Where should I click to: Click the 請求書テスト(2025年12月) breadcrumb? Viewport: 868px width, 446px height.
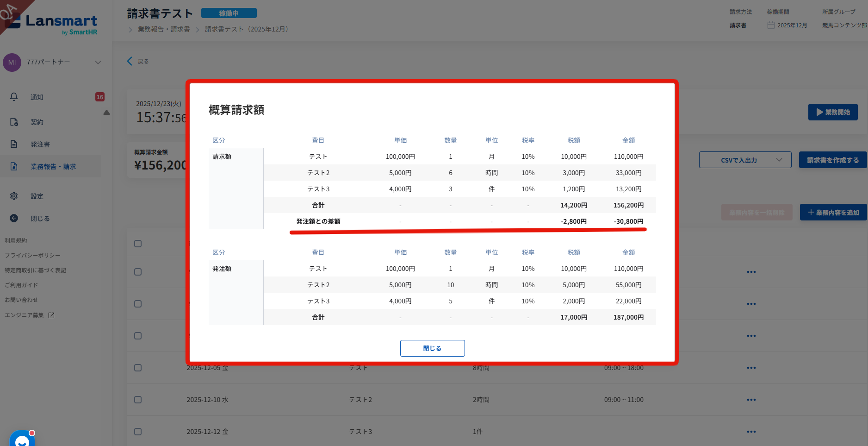coord(247,29)
